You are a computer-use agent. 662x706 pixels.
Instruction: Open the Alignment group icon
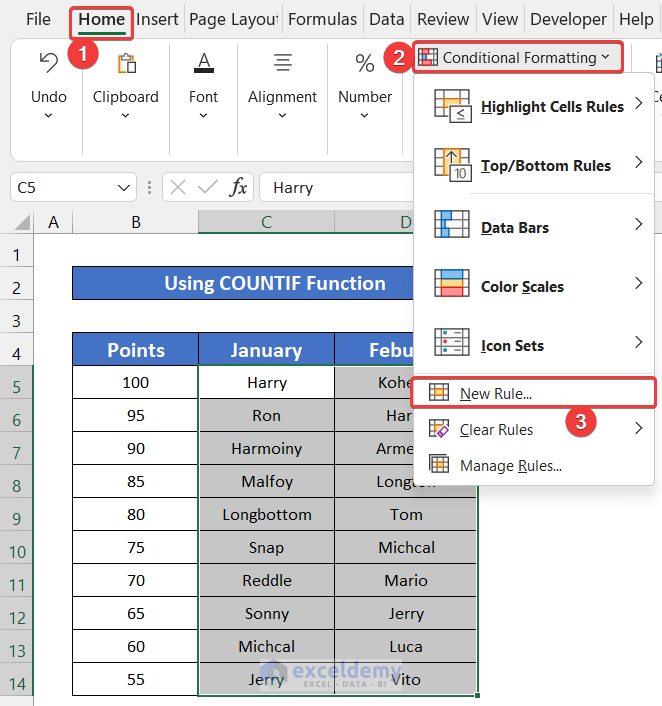[283, 63]
